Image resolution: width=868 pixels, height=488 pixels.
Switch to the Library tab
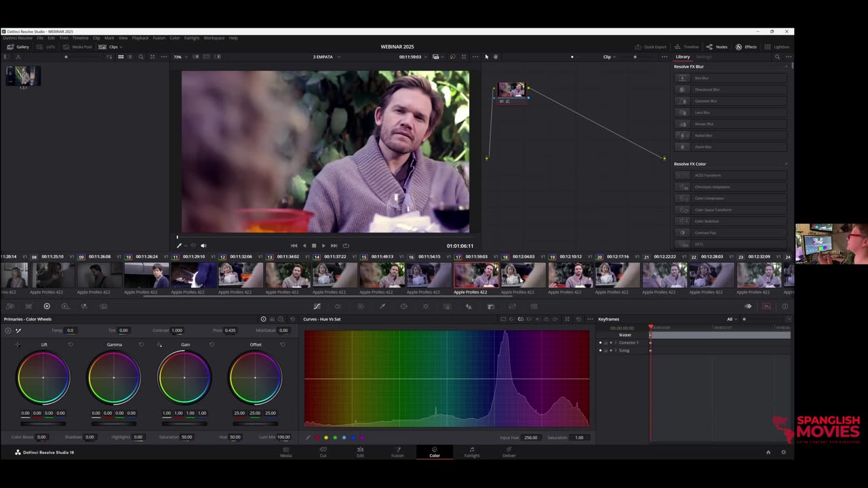click(x=683, y=57)
